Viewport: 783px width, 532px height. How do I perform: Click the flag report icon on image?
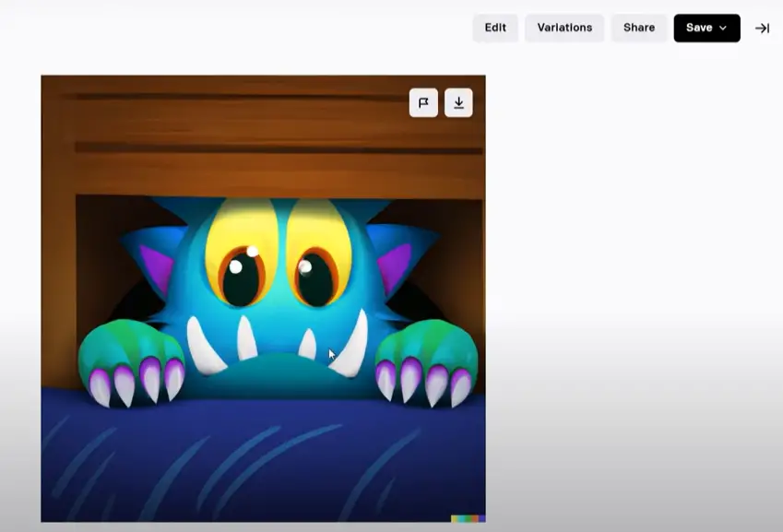pos(423,103)
